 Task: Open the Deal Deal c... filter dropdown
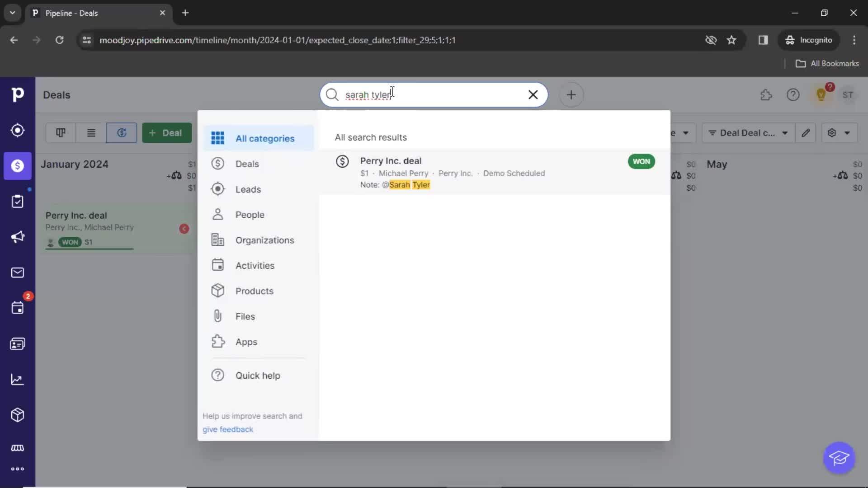coord(748,133)
